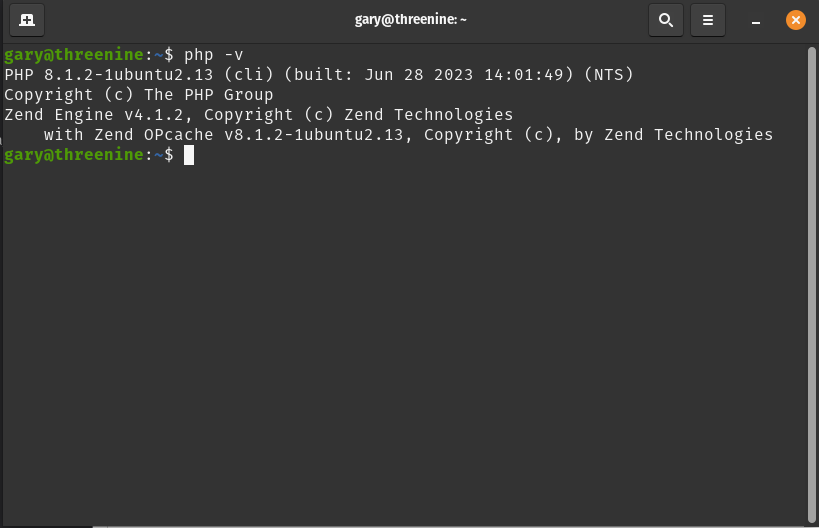Minimize the terminal window

(x=755, y=20)
